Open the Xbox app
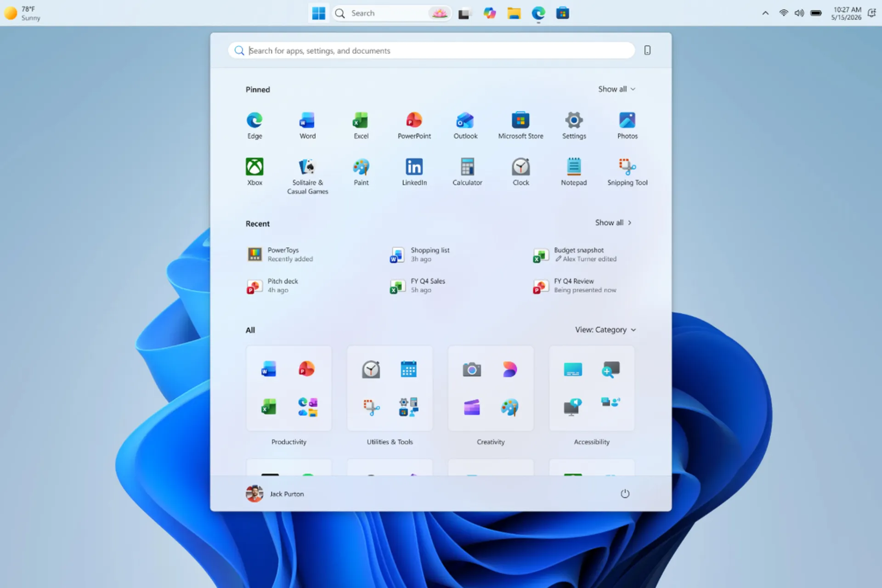The width and height of the screenshot is (882, 588). pyautogui.click(x=254, y=171)
